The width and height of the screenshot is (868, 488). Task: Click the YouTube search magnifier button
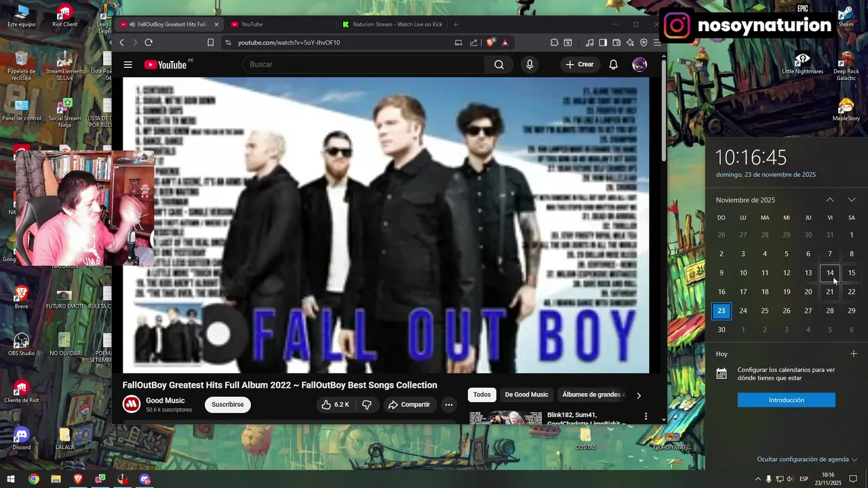[x=499, y=64]
